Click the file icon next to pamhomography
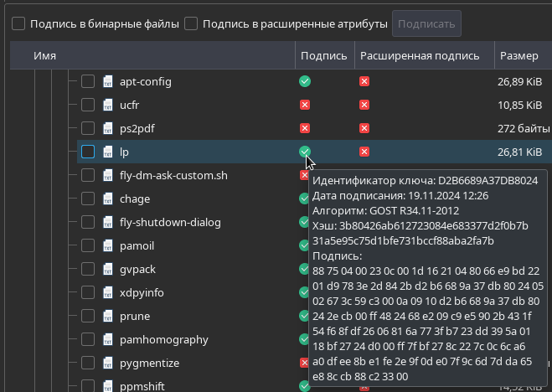 coord(108,340)
